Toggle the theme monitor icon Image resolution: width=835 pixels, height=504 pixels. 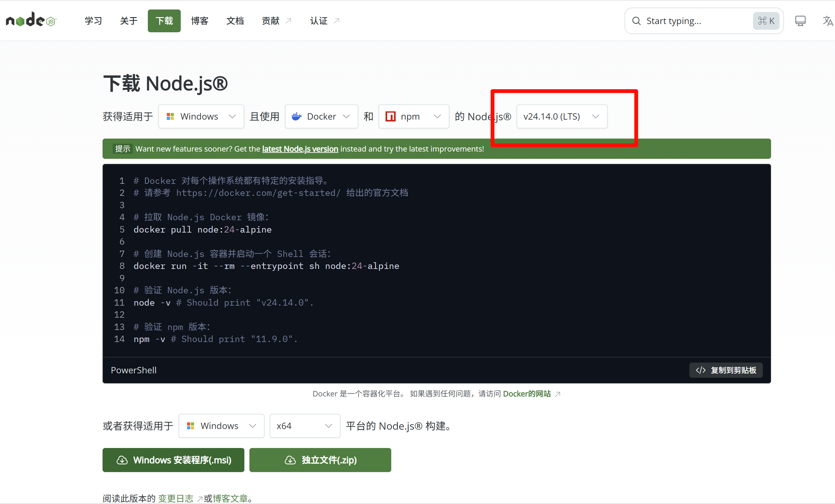(x=800, y=21)
